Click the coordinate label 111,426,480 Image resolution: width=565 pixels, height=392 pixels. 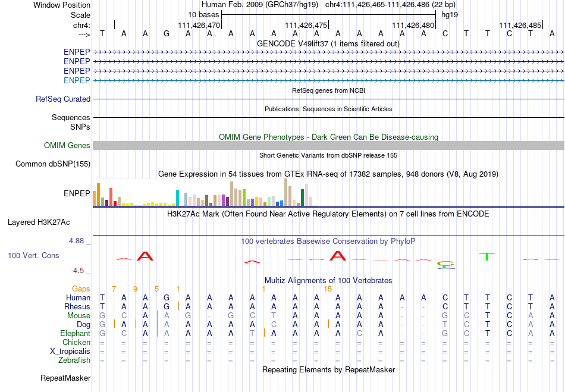click(413, 25)
